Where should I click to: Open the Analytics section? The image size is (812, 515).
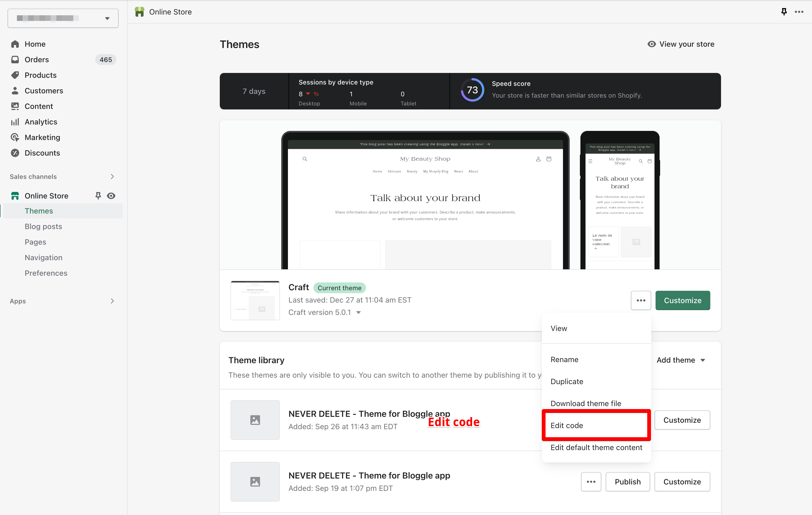click(41, 122)
